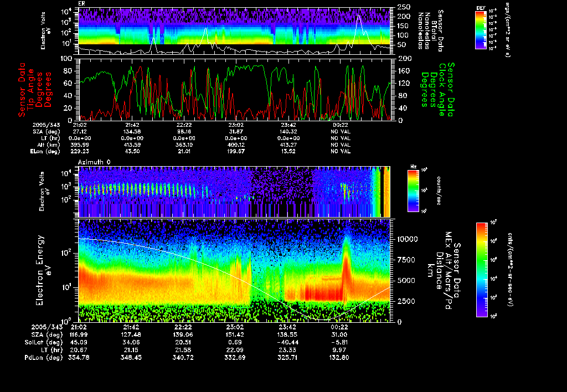Click the '2500' tick on distance axis
Screen dimensions: 567x392
(406, 301)
